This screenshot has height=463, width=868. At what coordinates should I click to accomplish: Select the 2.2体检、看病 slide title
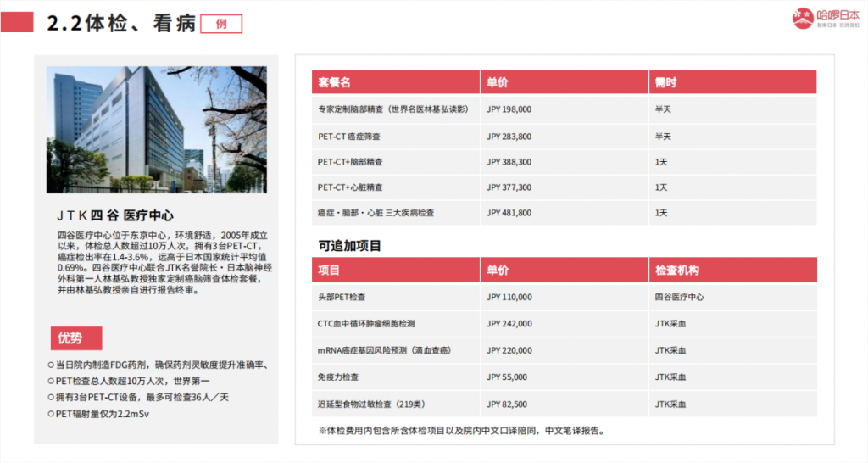[122, 23]
